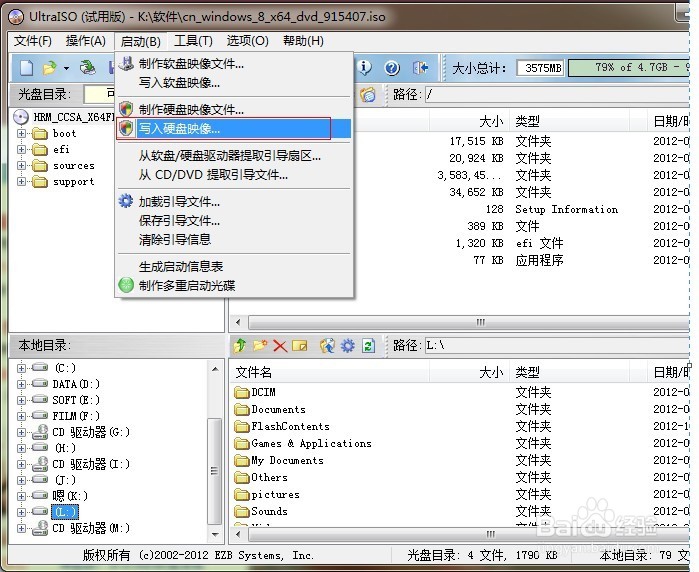Screen dimensions: 699x572
Task: Select 保存引导文件... menu entry
Action: click(234, 220)
